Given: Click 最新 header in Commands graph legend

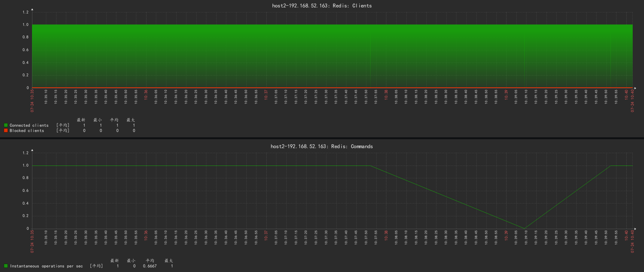Looking at the screenshot, I should 114,261.
